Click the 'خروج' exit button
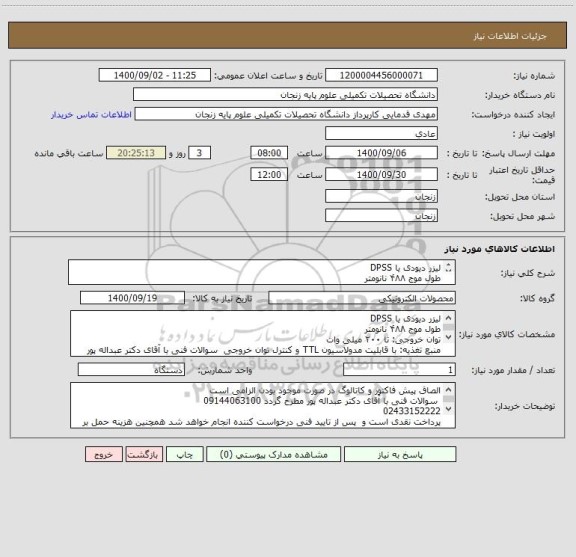Viewport: 576px width, 557px height. pos(104,454)
